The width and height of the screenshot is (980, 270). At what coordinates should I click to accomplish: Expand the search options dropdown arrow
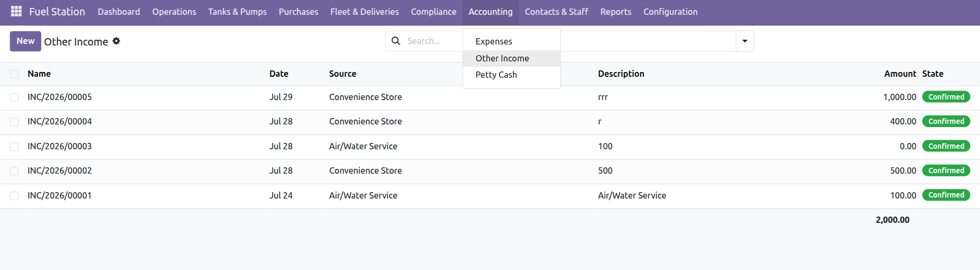click(745, 41)
